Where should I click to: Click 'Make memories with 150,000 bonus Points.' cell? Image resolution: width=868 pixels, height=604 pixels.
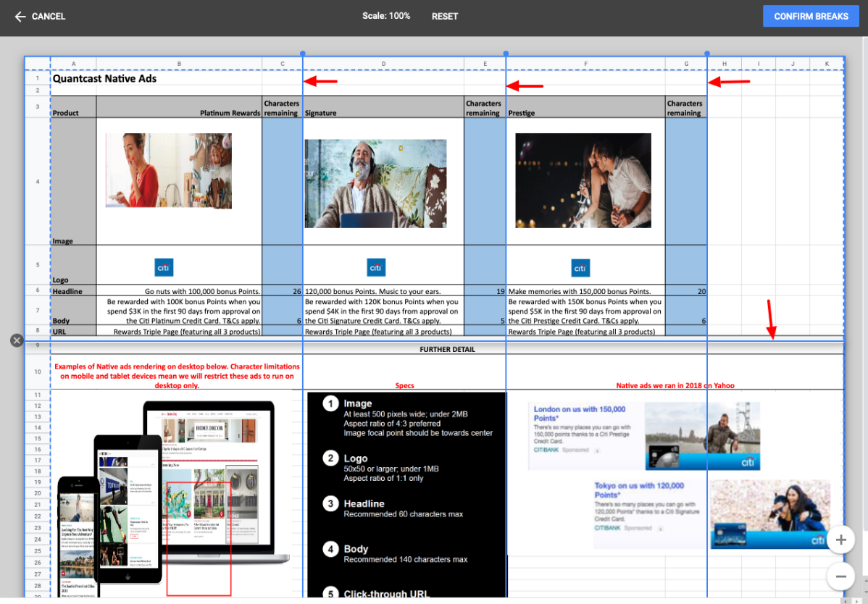tap(585, 291)
